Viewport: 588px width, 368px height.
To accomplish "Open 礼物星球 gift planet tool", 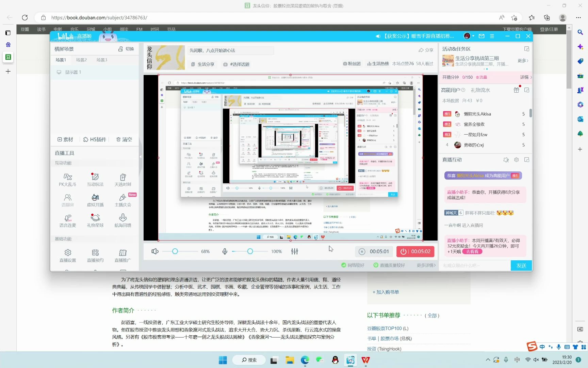I will pos(95,221).
